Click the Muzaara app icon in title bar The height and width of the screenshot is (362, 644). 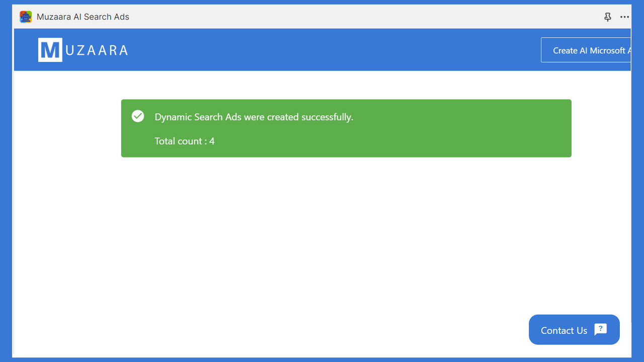pyautogui.click(x=26, y=17)
